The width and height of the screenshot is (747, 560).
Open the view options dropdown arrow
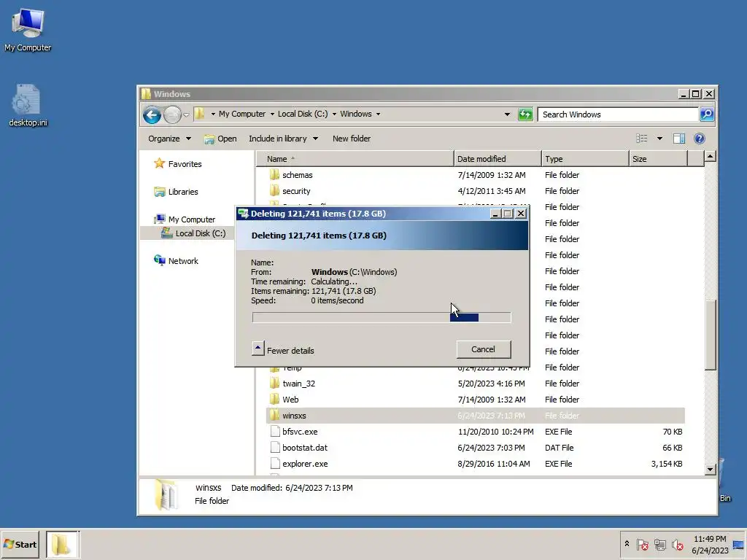659,139
